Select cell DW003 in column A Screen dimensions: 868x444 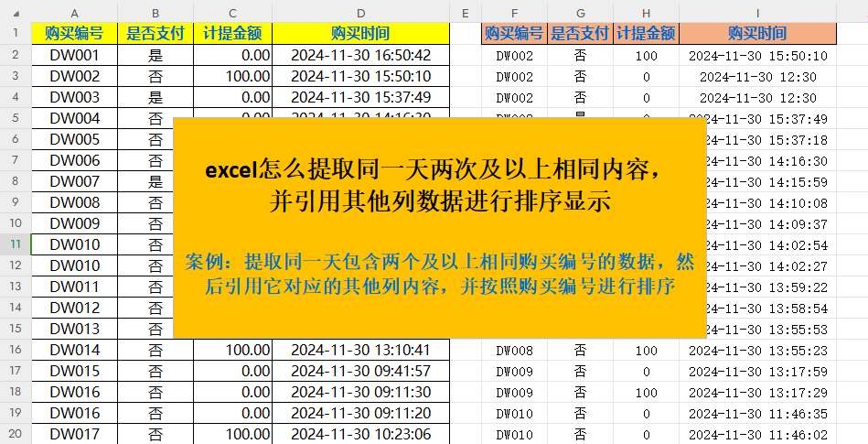75,97
